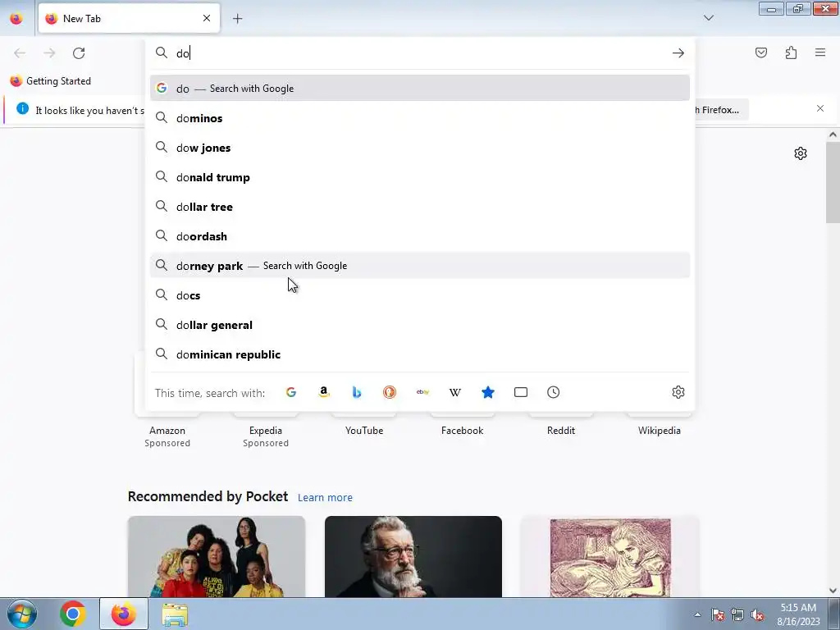
Task: Search with Google one-off engine icon
Action: pyautogui.click(x=291, y=392)
